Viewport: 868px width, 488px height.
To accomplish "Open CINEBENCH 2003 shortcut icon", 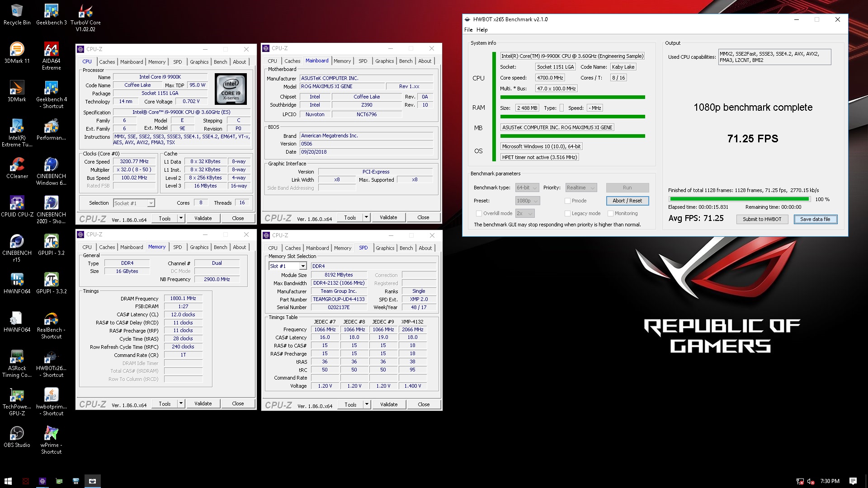I will (x=51, y=210).
